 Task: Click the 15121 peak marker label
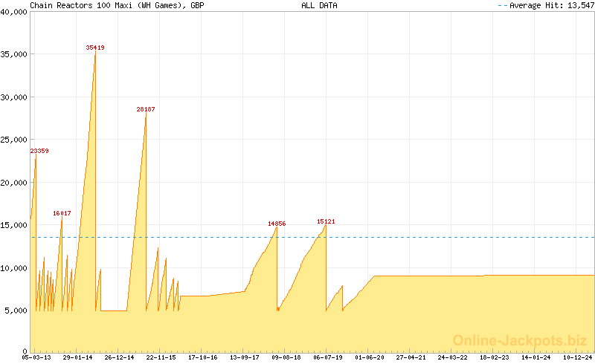pyautogui.click(x=326, y=221)
